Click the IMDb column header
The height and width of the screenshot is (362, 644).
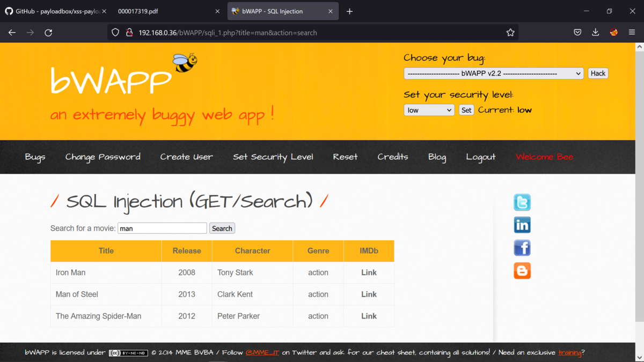(x=369, y=251)
